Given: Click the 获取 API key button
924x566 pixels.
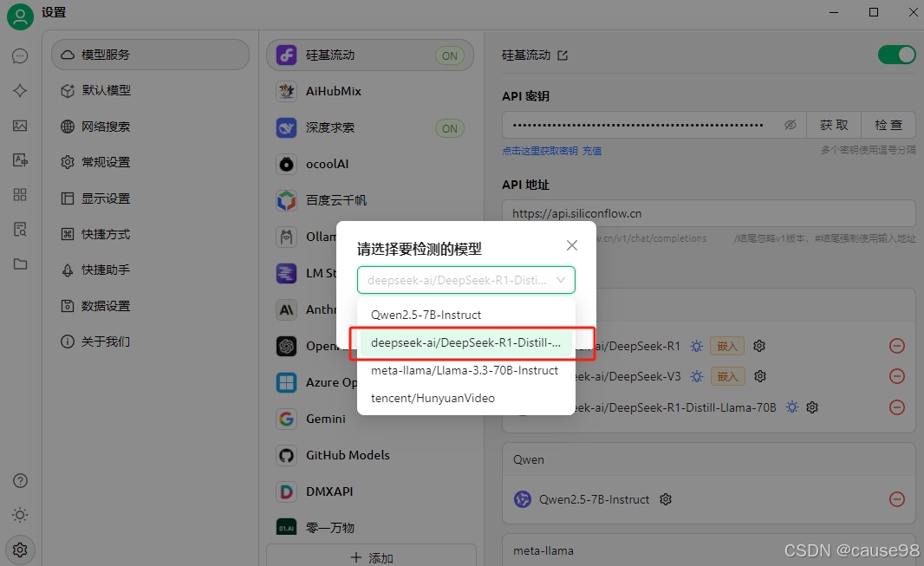Looking at the screenshot, I should pos(834,125).
